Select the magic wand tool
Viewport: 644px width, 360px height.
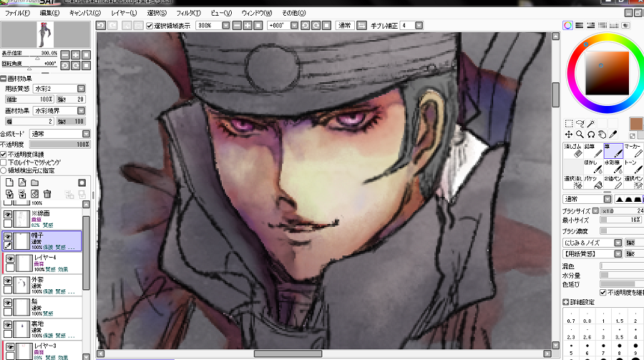pos(591,123)
